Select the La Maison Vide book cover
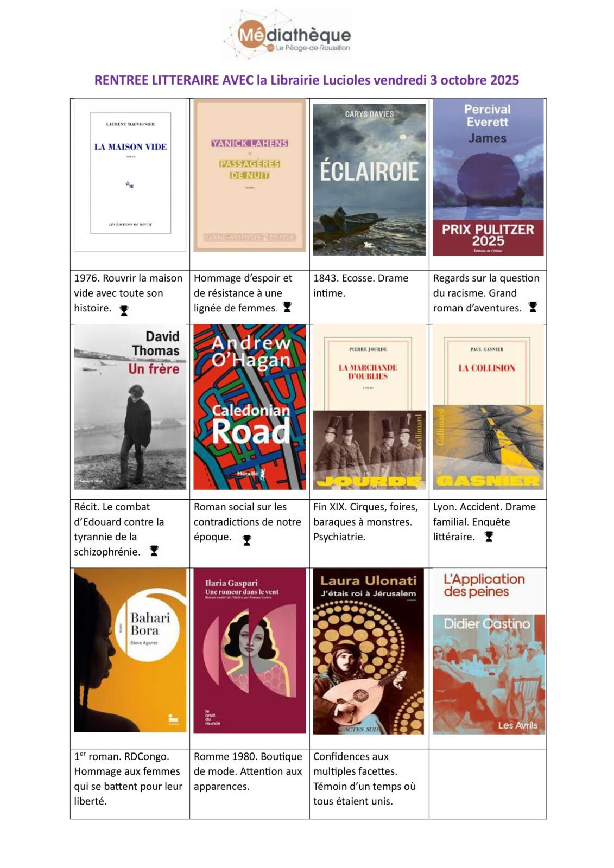The width and height of the screenshot is (614, 868). (130, 175)
